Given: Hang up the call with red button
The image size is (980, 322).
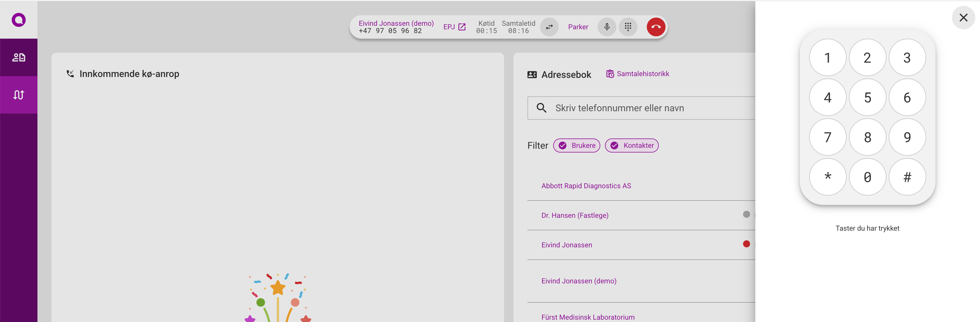Looking at the screenshot, I should click(x=656, y=27).
